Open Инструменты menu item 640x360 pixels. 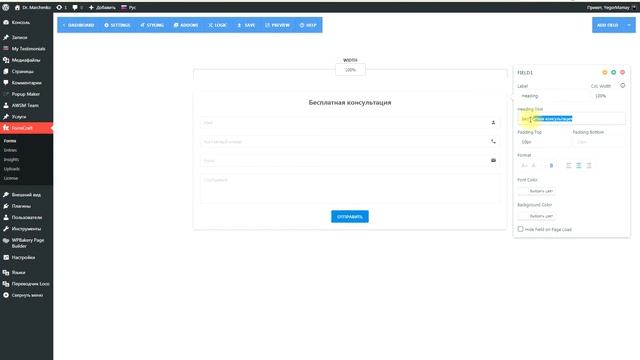[x=27, y=229]
